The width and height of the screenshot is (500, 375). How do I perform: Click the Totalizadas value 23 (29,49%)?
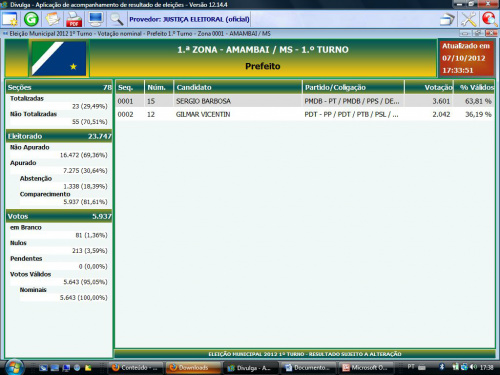[x=90, y=106]
